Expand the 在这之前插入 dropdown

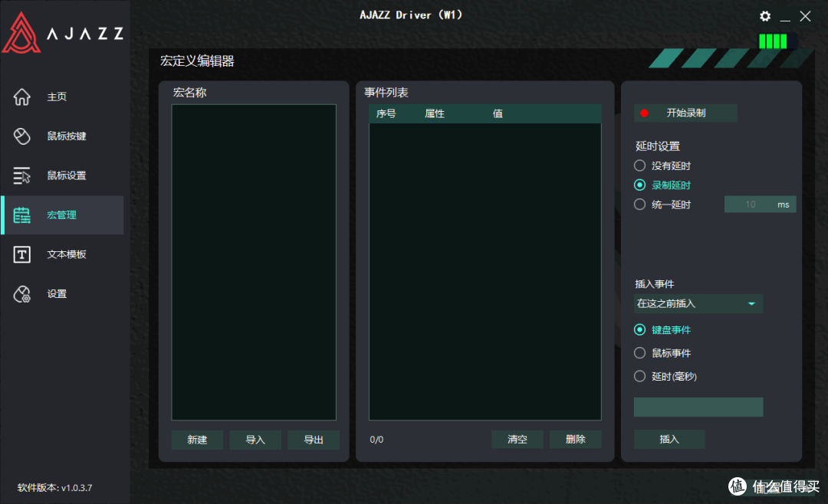(x=698, y=303)
